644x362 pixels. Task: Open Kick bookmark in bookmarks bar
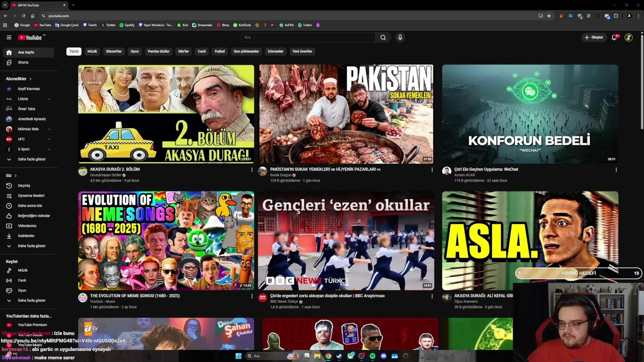coord(183,25)
